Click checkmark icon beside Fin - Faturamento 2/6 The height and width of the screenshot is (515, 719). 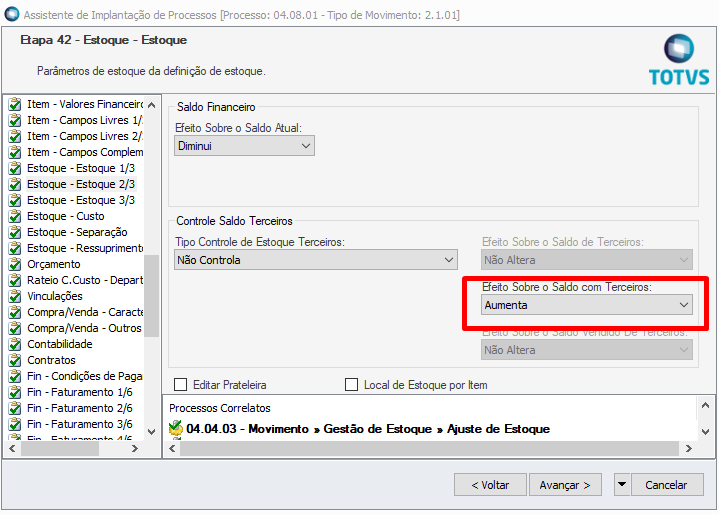(15, 409)
